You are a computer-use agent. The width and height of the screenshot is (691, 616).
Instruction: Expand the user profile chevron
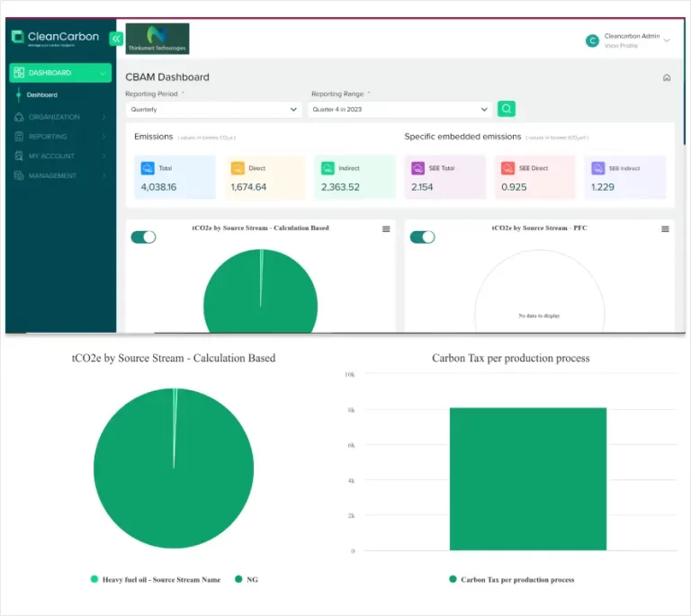point(667,40)
